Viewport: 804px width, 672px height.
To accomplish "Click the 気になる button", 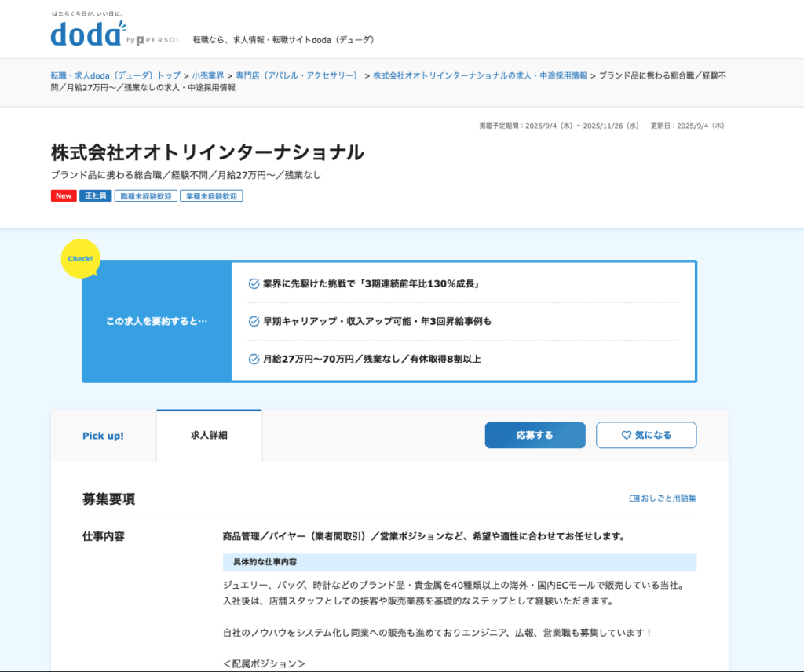I will pos(646,435).
